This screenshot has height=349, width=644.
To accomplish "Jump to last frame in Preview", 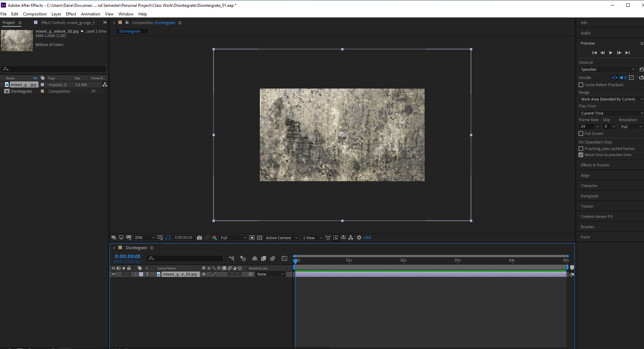I will (x=628, y=53).
